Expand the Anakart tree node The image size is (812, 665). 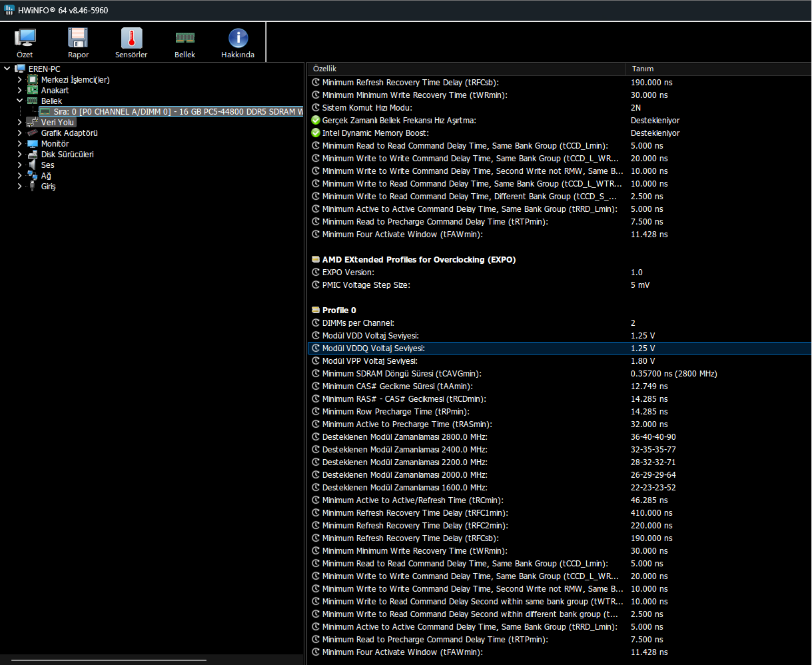click(x=19, y=90)
